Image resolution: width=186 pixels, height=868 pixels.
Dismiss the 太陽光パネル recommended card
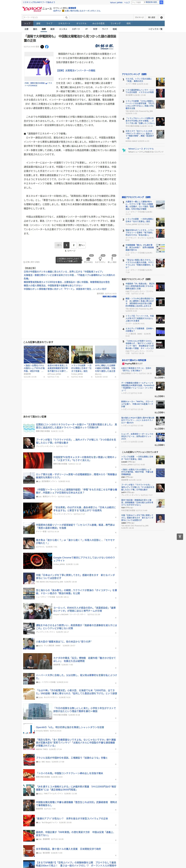coord(44,377)
